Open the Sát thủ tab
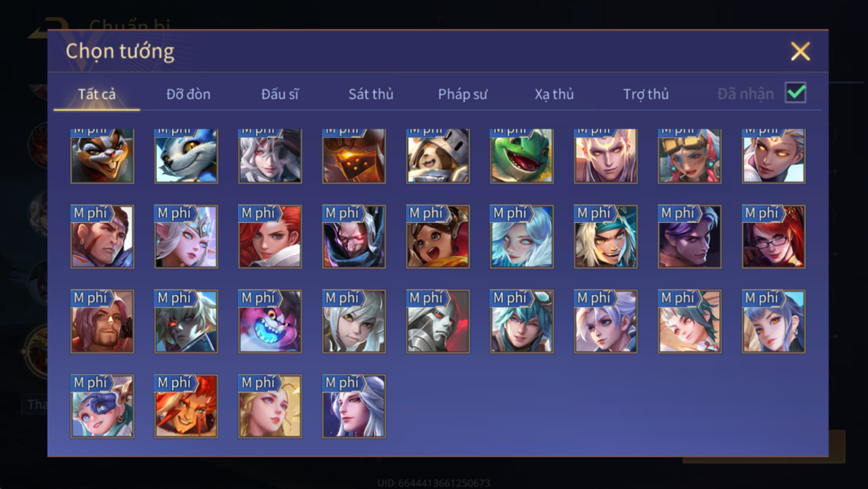This screenshot has height=489, width=868. click(x=371, y=94)
